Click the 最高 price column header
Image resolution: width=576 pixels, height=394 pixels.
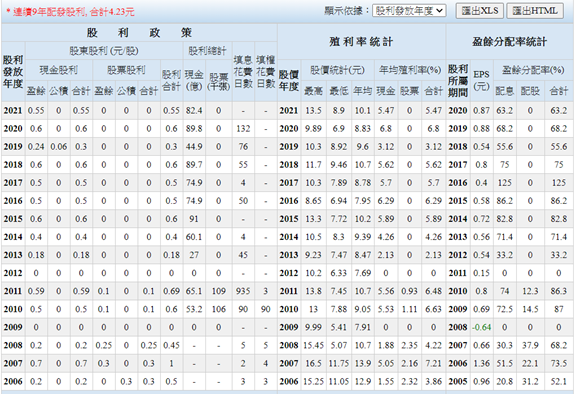coord(313,91)
